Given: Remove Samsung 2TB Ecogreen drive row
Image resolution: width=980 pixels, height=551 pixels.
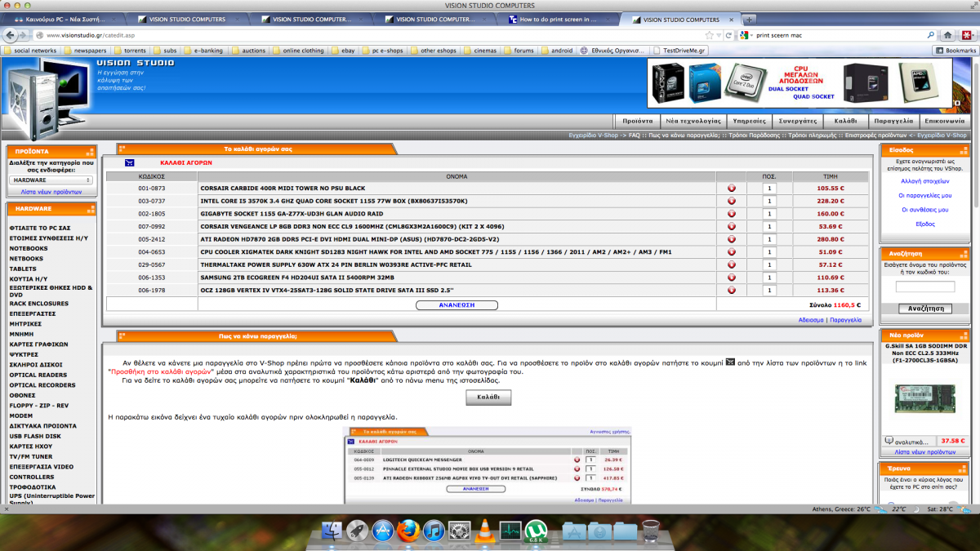Looking at the screenshot, I should click(x=732, y=278).
